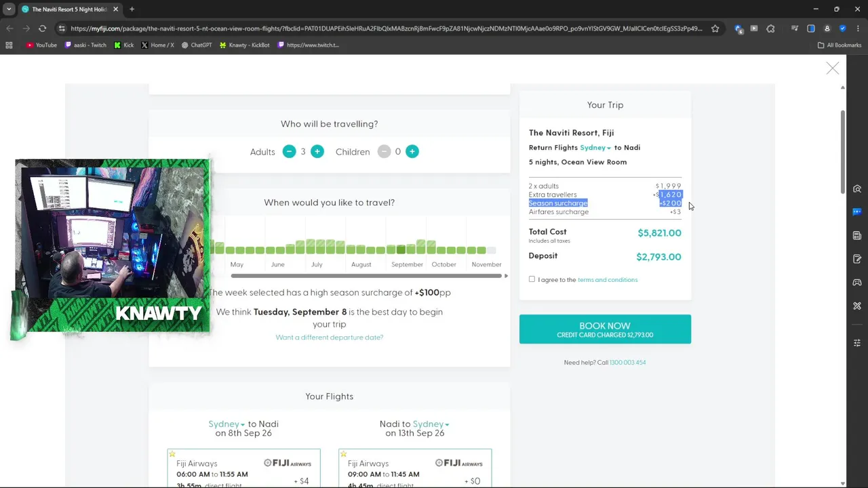Open sidebar note edit icon
Image resolution: width=868 pixels, height=488 pixels.
(x=857, y=259)
